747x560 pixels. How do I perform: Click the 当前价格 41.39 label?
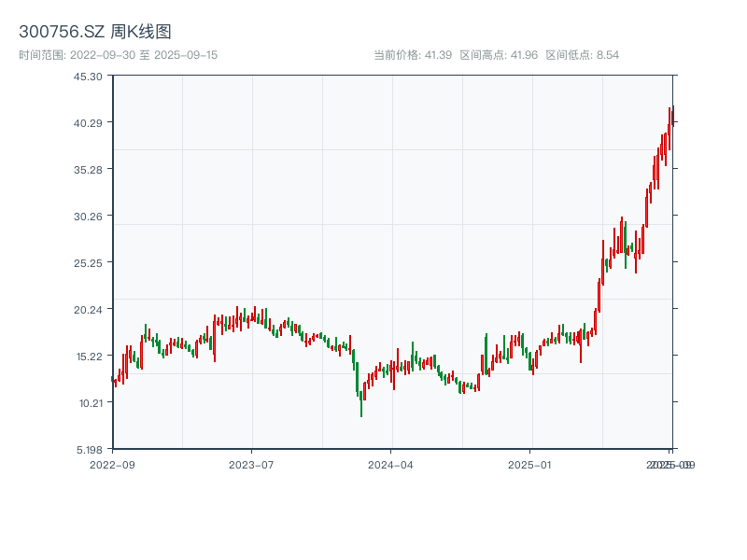[x=413, y=55]
